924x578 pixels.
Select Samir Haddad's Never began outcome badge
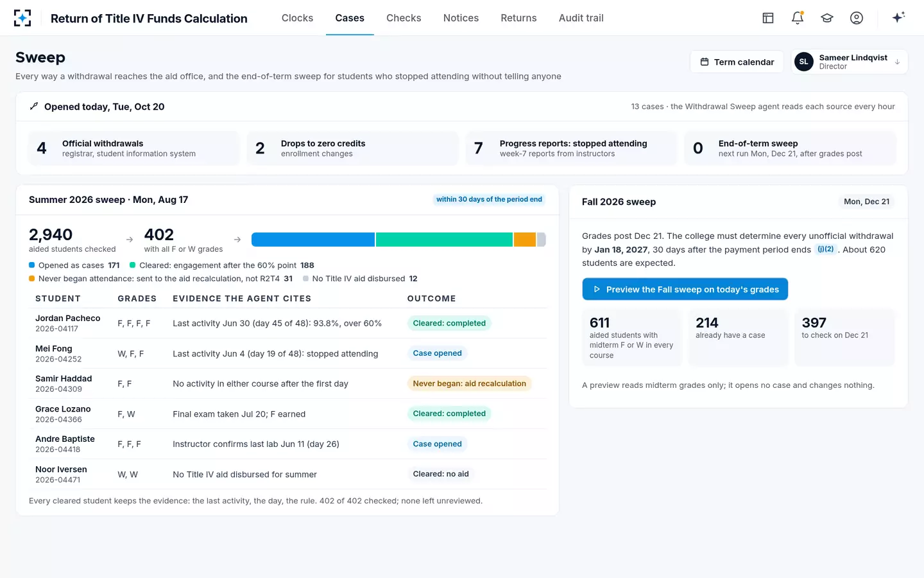click(470, 383)
